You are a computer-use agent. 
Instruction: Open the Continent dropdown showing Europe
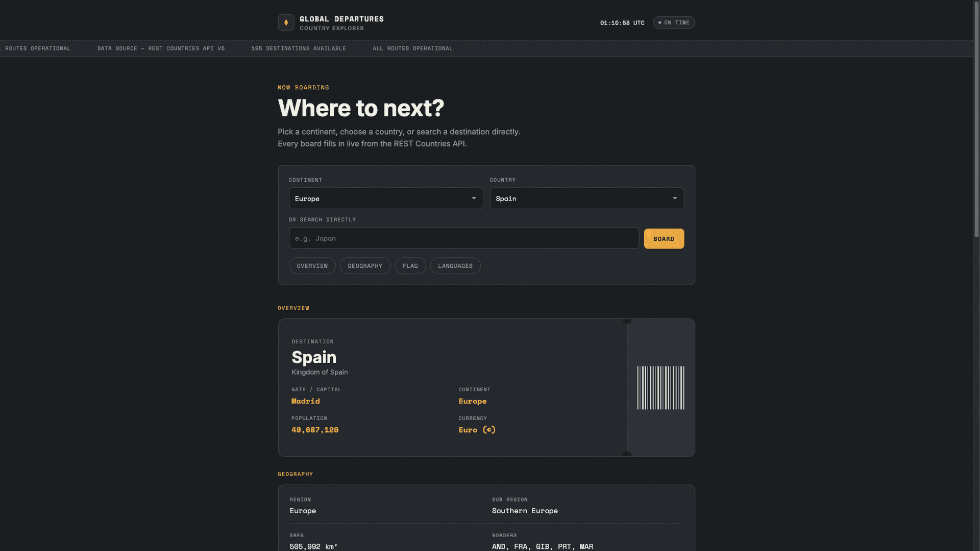tap(385, 198)
